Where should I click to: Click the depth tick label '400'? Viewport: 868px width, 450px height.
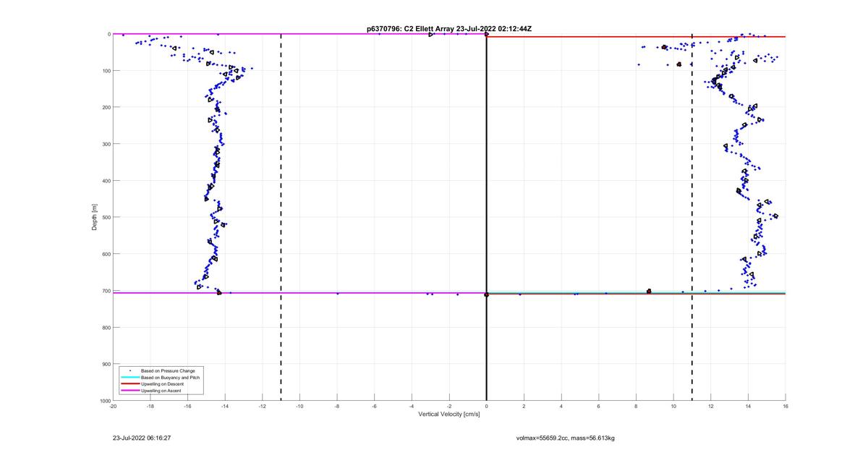tap(106, 181)
